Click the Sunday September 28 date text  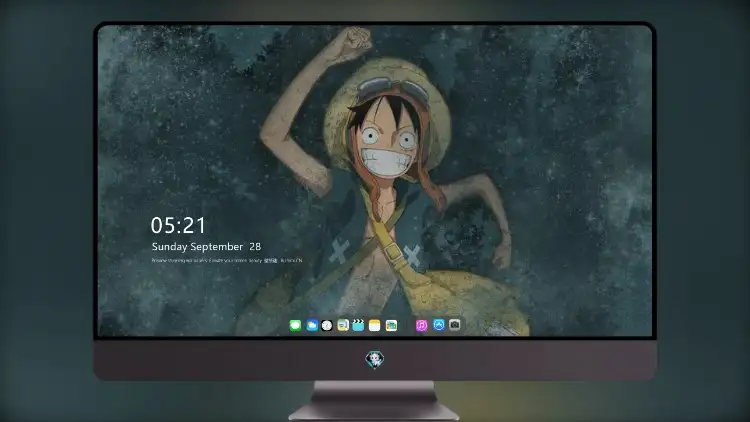click(206, 246)
